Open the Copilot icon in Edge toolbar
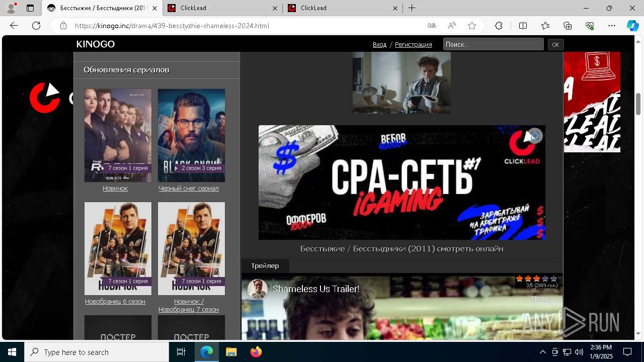The width and height of the screenshot is (644, 362). [x=632, y=26]
